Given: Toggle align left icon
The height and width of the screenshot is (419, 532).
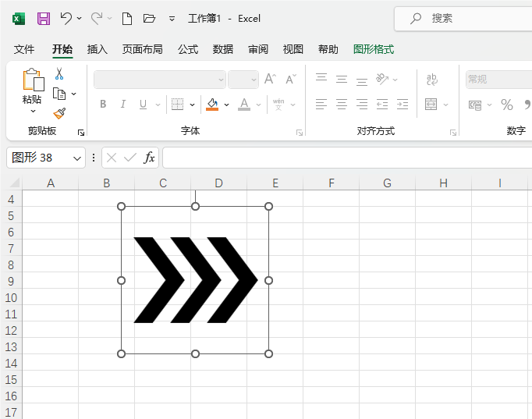Looking at the screenshot, I should 321,104.
